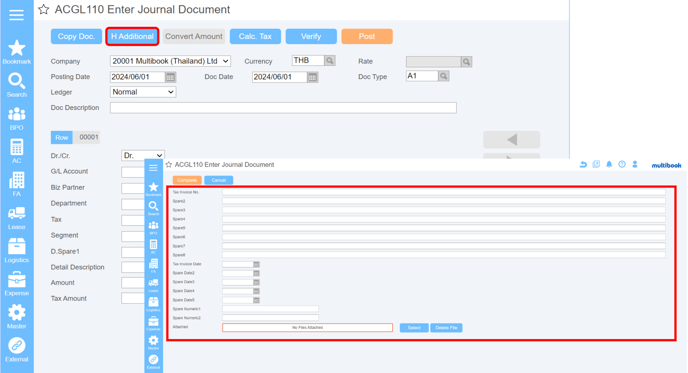Click Complete in the popup window
This screenshot has height=373, width=688.
(187, 180)
